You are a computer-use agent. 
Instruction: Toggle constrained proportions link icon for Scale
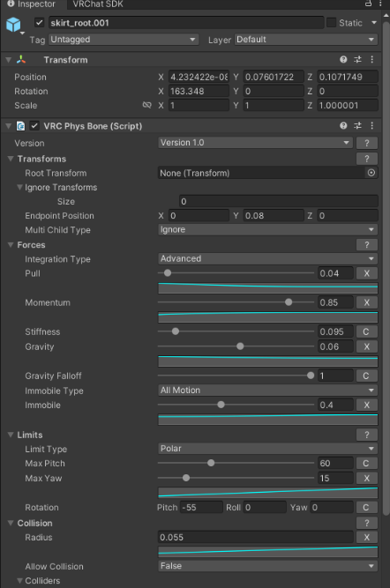147,106
